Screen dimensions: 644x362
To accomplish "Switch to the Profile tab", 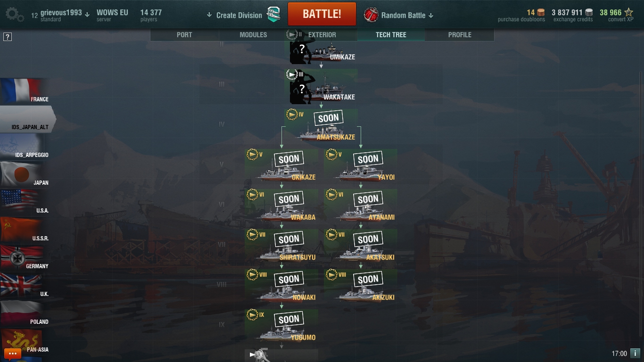I will click(460, 35).
